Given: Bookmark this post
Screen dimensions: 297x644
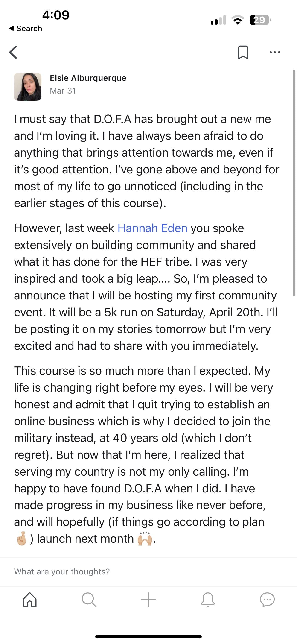Looking at the screenshot, I should tap(243, 52).
